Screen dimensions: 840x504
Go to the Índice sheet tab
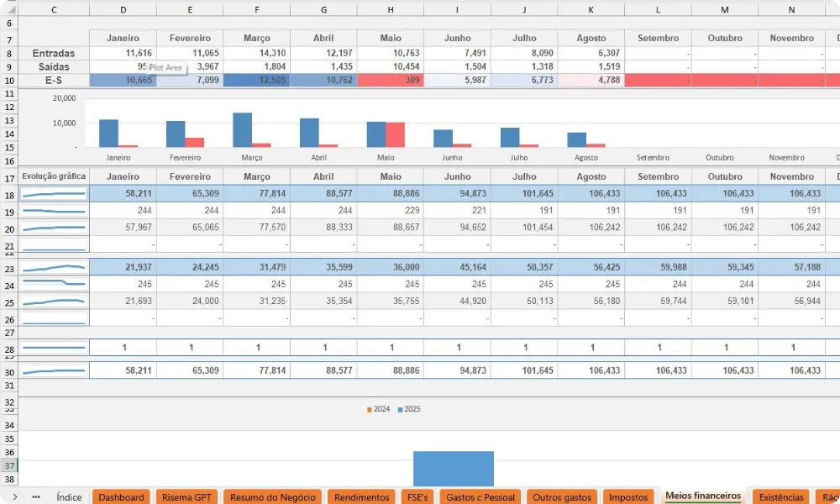69,496
